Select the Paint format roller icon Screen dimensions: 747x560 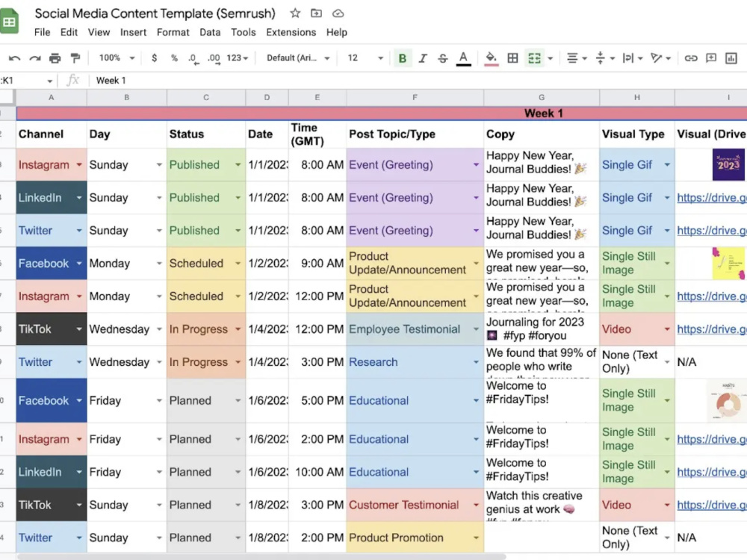(75, 58)
